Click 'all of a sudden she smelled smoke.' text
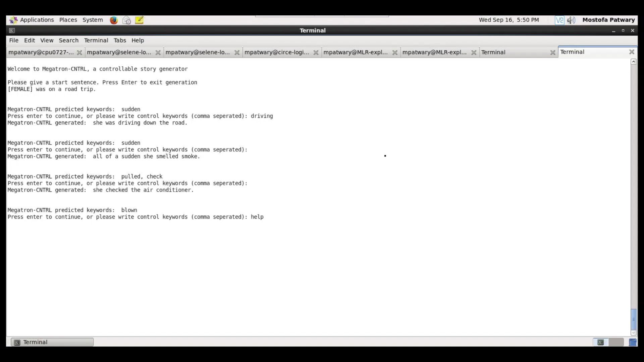644x362 pixels. pos(147,156)
